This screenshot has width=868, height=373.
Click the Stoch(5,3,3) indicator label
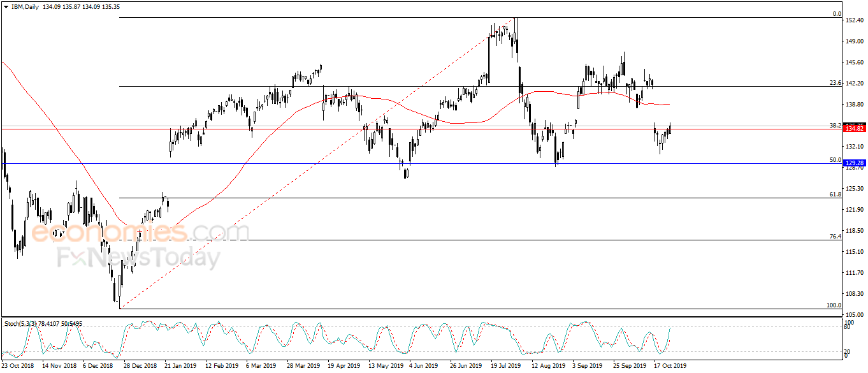click(21, 323)
